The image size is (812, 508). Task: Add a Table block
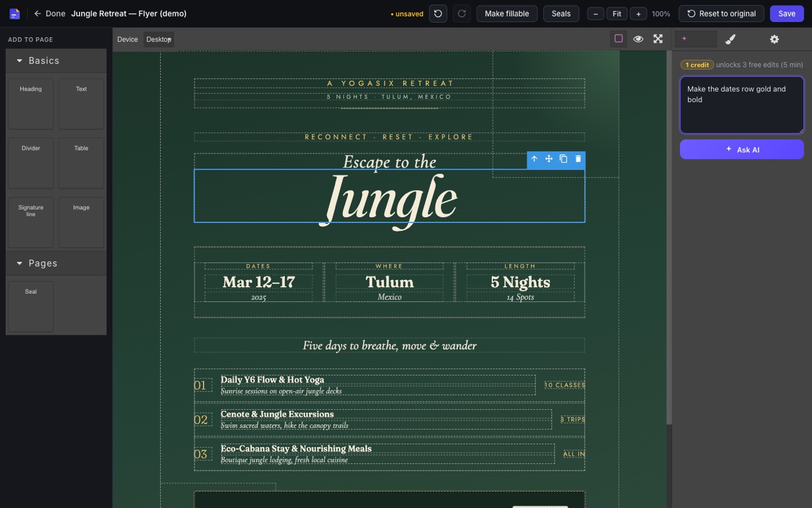81,163
